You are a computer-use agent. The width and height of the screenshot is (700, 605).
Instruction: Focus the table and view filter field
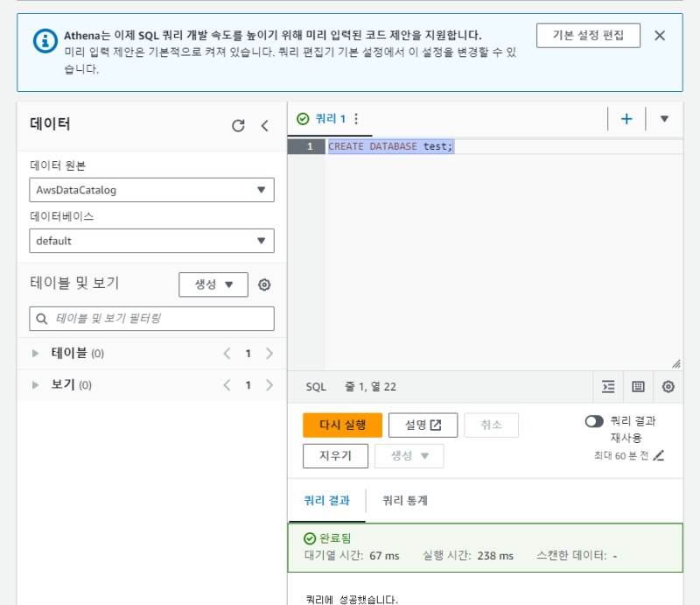pos(151,319)
